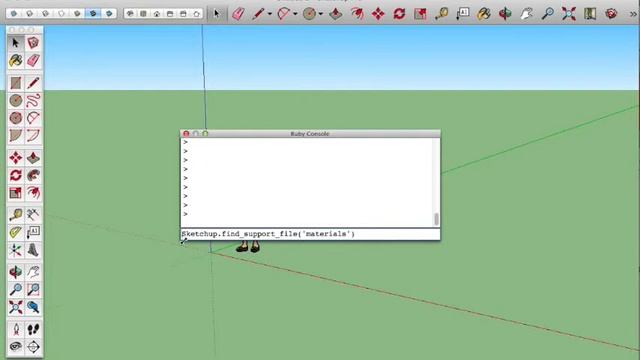Activate Walk footprints tool in left palette

coord(33,329)
